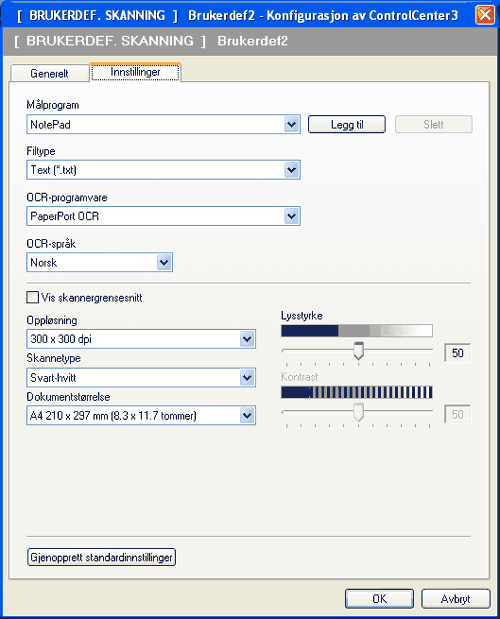Open the Oppløsning dropdown with 300 x 300 dpi
This screenshot has width=500, height=619.
(x=141, y=339)
